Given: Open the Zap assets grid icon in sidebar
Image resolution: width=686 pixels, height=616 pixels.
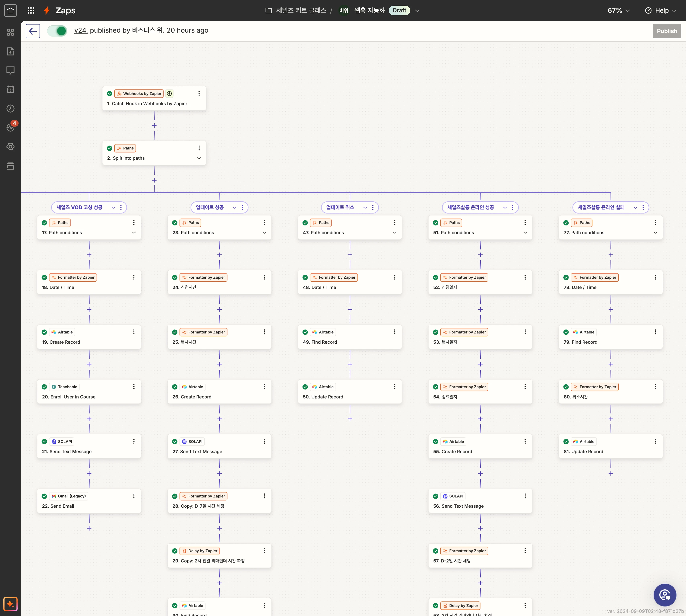Looking at the screenshot, I should (x=10, y=33).
